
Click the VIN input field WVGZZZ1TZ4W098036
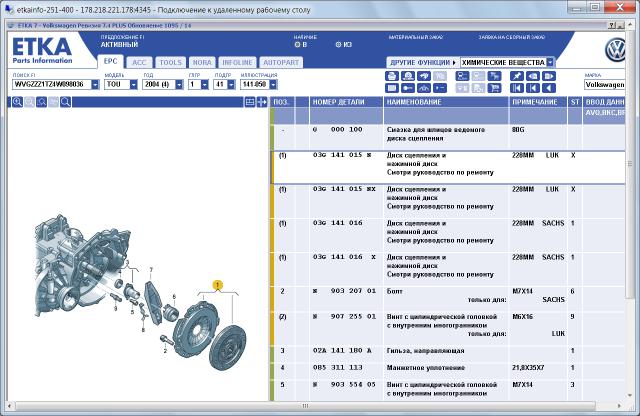tap(52, 85)
